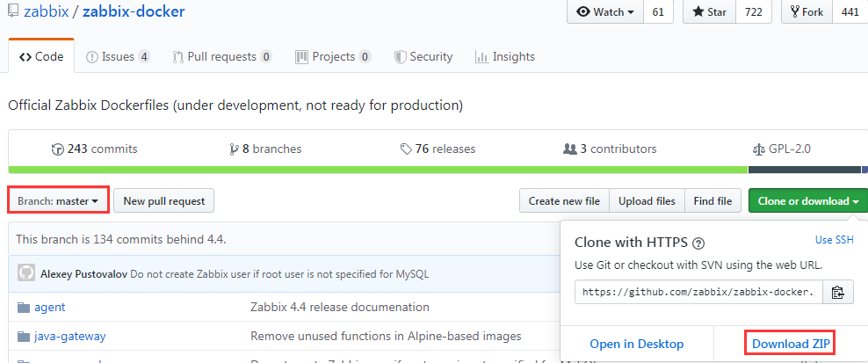Click the repository book icon
Viewport: 868px width, 363px height.
point(13,11)
